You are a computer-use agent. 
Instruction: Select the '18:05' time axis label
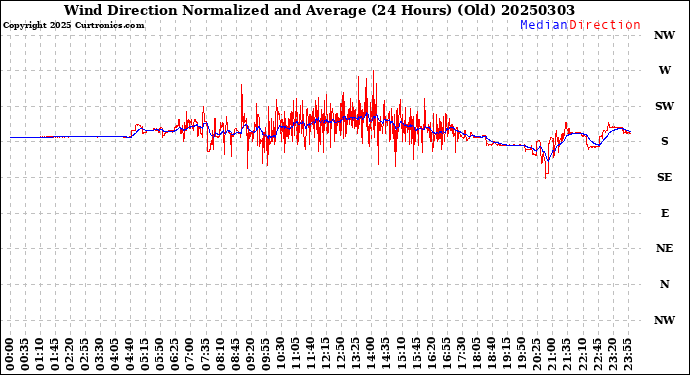point(476,354)
